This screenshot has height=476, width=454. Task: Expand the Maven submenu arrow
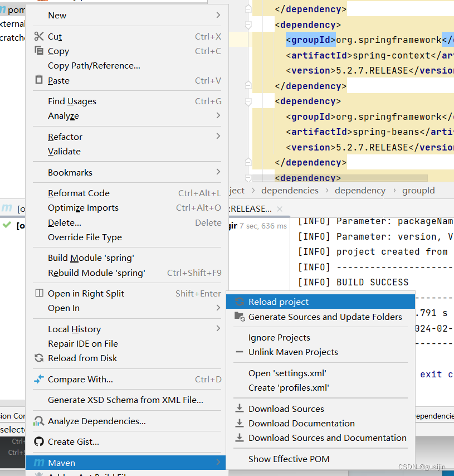[218, 462]
